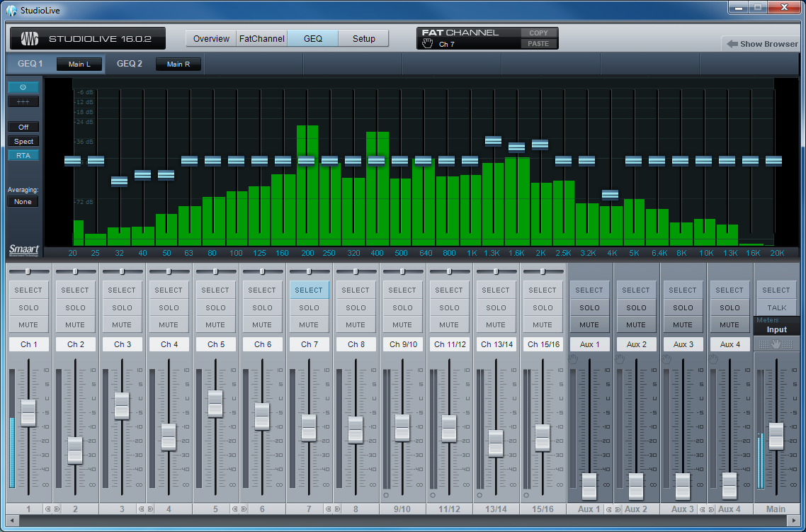Image resolution: width=806 pixels, height=532 pixels.
Task: Turn the analyzer display Off
Action: 23,127
